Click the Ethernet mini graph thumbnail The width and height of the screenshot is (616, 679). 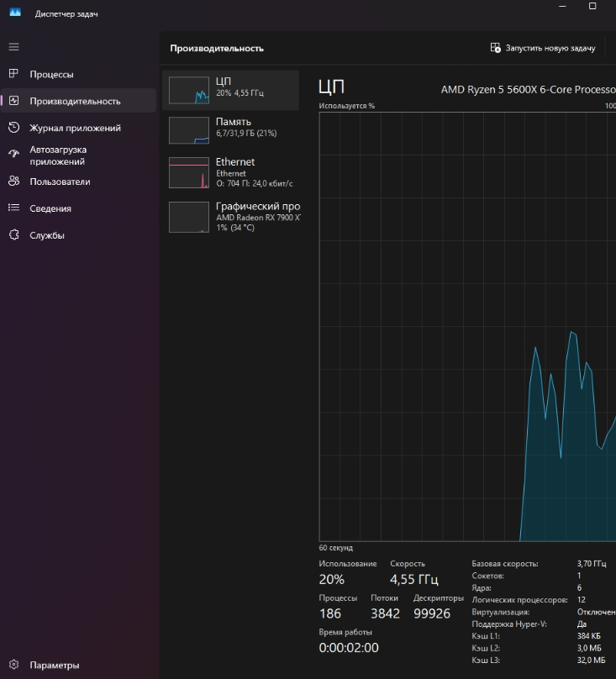pos(189,173)
